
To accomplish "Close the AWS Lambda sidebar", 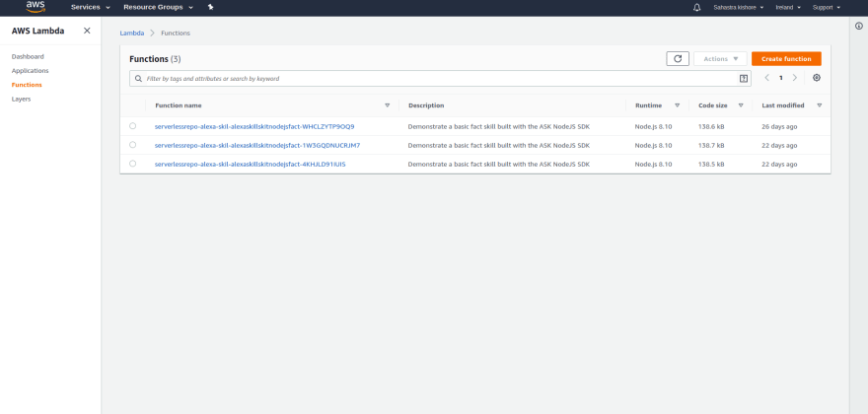I will point(87,31).
